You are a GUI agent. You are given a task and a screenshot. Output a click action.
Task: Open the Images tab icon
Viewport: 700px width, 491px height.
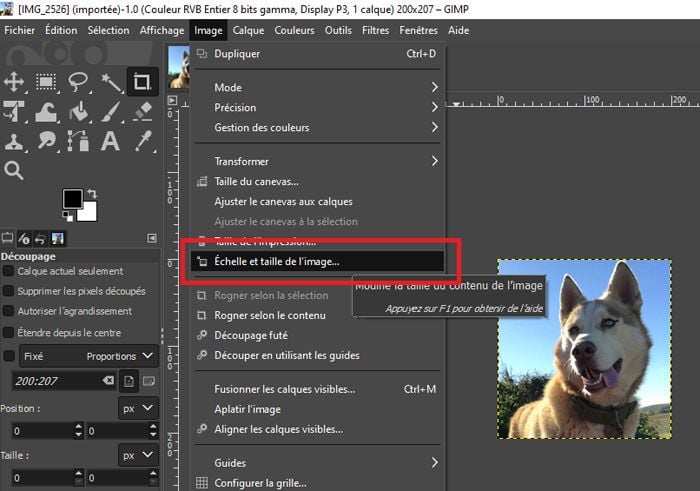coord(58,239)
